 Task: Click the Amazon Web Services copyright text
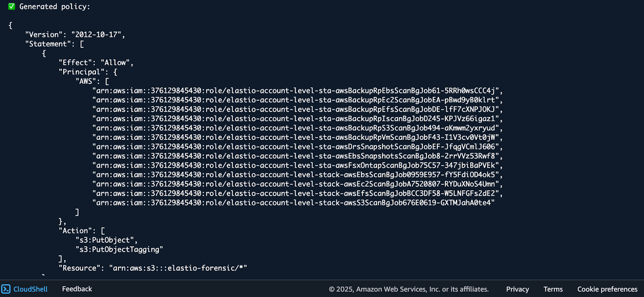(x=409, y=289)
